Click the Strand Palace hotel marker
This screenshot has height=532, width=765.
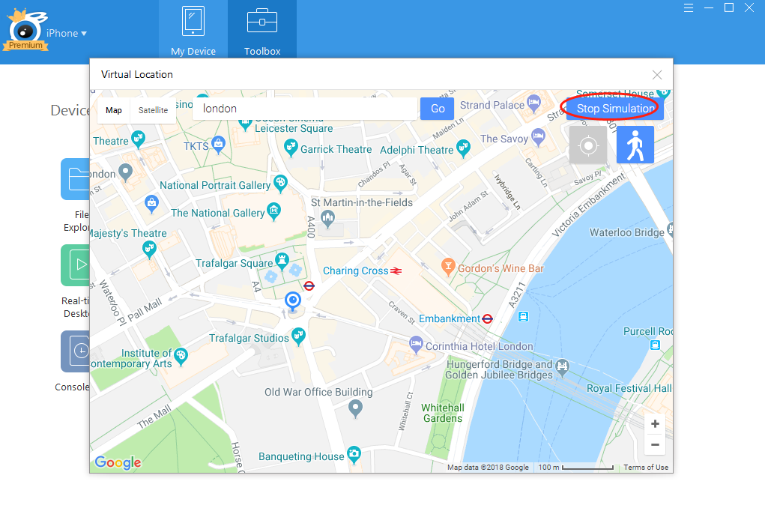pyautogui.click(x=533, y=103)
